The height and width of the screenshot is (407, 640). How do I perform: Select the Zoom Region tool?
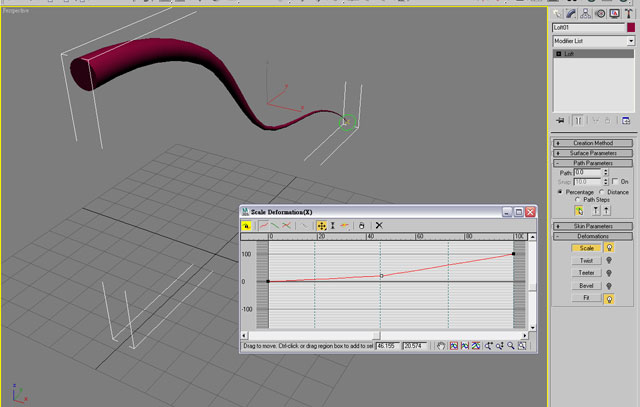522,346
